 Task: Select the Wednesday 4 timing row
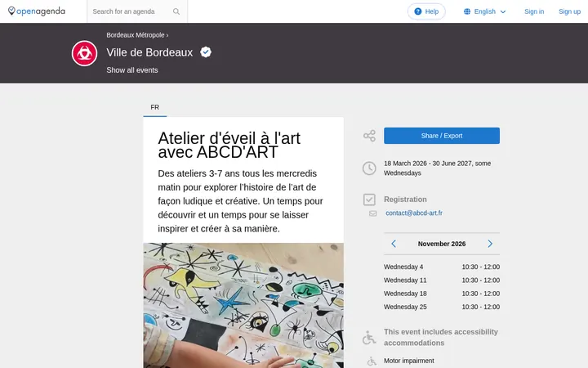[x=442, y=267]
